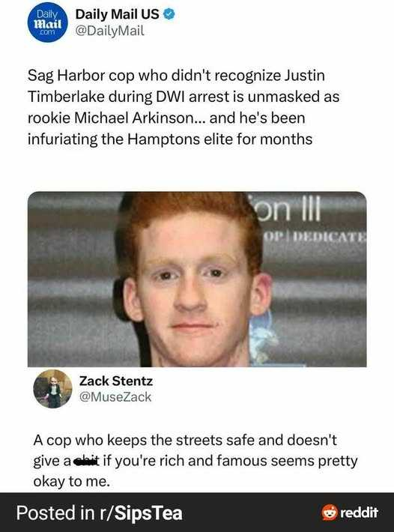This screenshot has width=394, height=532.
Task: Click the 'Michael Arkinson' name in the tweet
Action: click(133, 118)
